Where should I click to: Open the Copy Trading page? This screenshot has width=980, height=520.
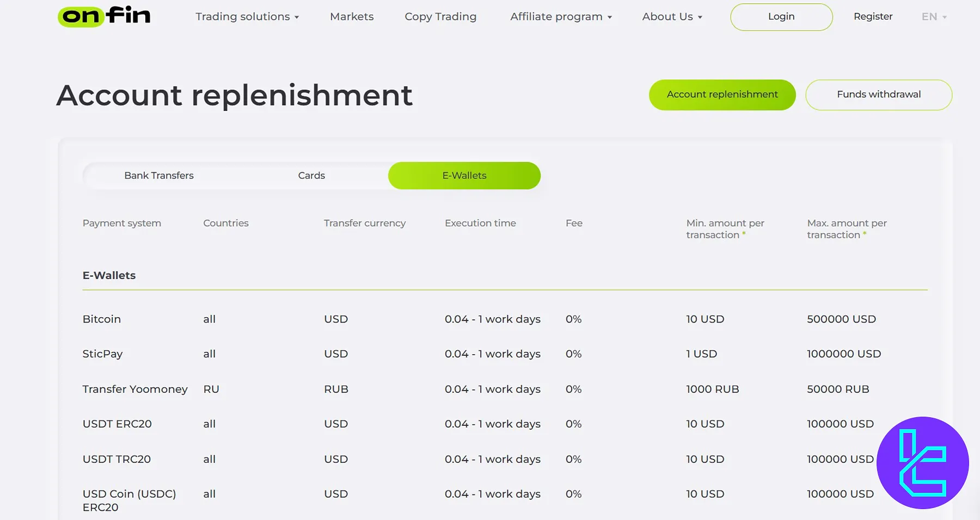click(x=440, y=17)
